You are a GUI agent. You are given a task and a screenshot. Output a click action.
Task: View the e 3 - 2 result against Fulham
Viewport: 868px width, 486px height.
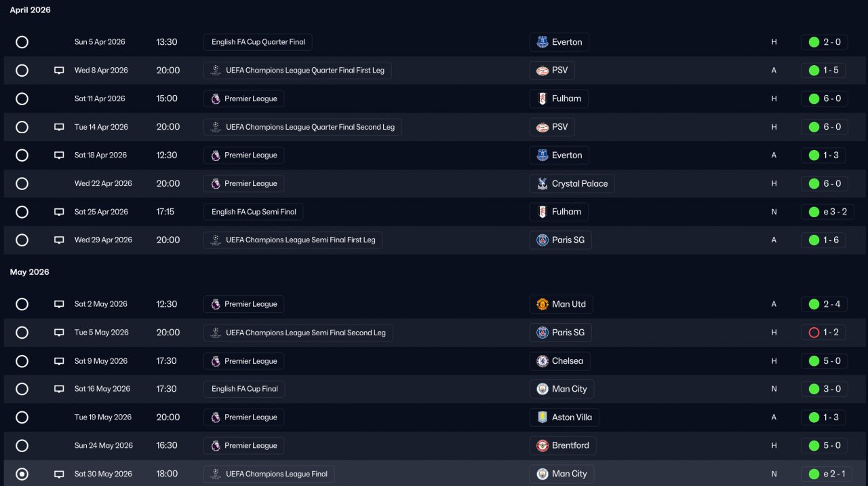(x=827, y=212)
